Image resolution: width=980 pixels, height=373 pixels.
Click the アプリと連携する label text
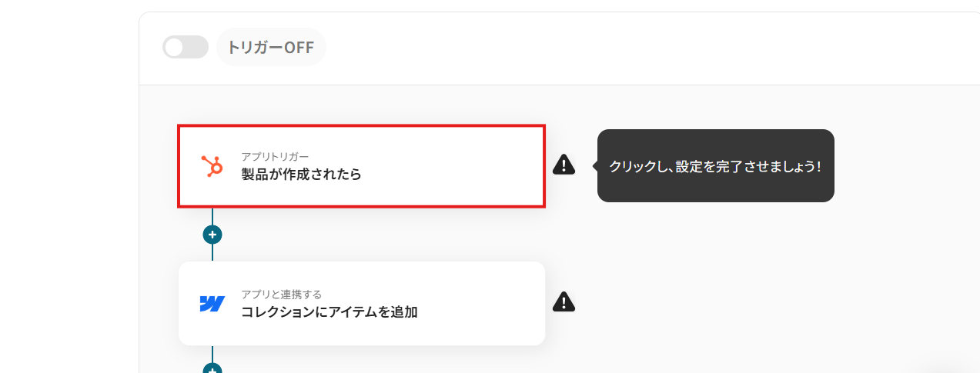click(281, 295)
